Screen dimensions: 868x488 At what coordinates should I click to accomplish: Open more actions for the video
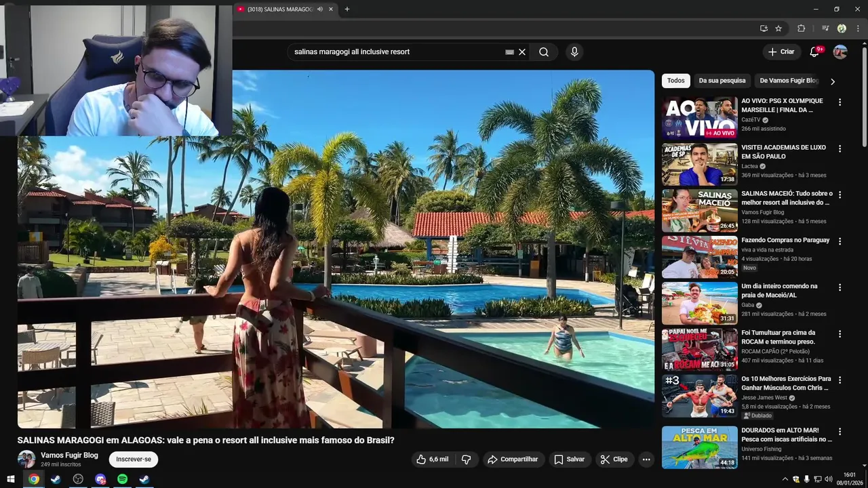click(646, 460)
